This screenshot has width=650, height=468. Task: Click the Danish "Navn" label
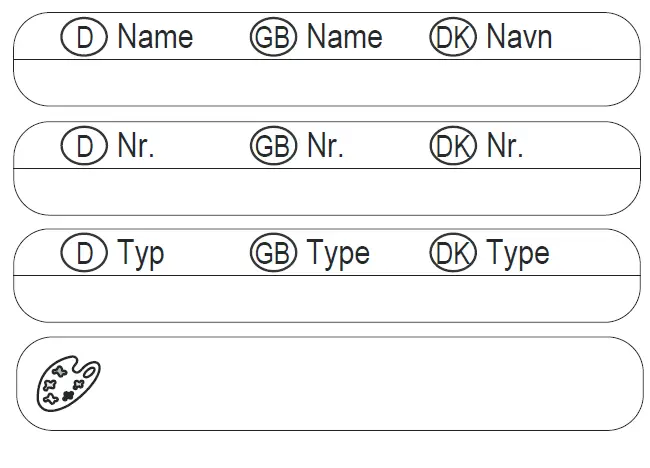[x=519, y=38]
